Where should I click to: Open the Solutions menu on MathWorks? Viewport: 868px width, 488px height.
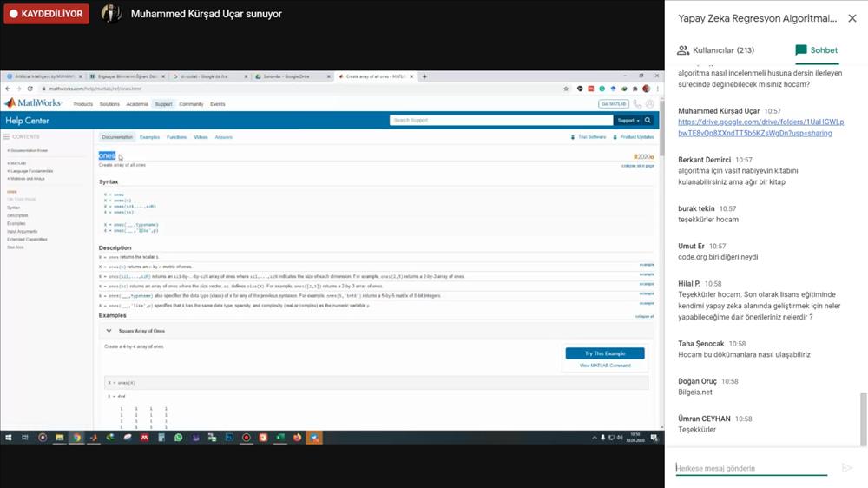click(109, 104)
